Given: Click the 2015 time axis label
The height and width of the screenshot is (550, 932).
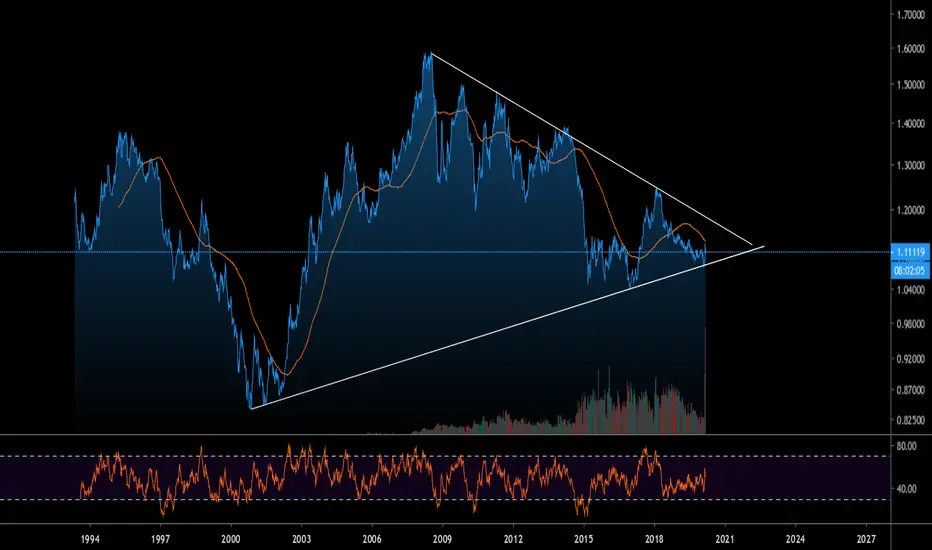Looking at the screenshot, I should pyautogui.click(x=584, y=539).
